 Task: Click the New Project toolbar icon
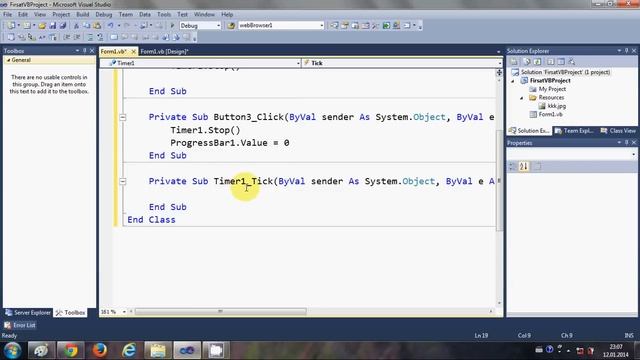click(11, 26)
